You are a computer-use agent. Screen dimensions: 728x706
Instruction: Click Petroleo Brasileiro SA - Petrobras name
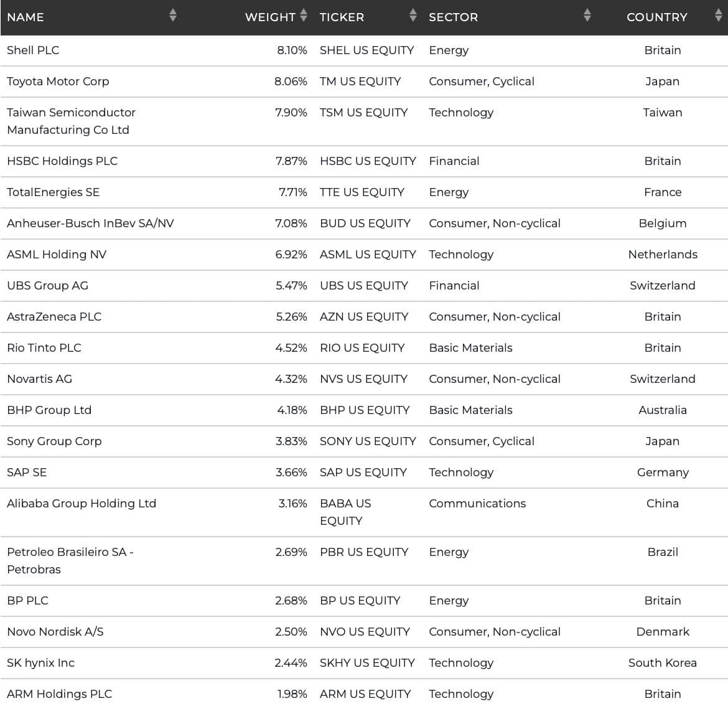(x=70, y=560)
